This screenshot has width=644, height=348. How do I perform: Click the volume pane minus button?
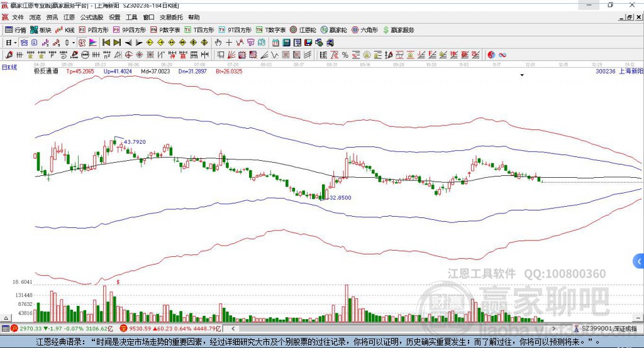[x=638, y=318]
